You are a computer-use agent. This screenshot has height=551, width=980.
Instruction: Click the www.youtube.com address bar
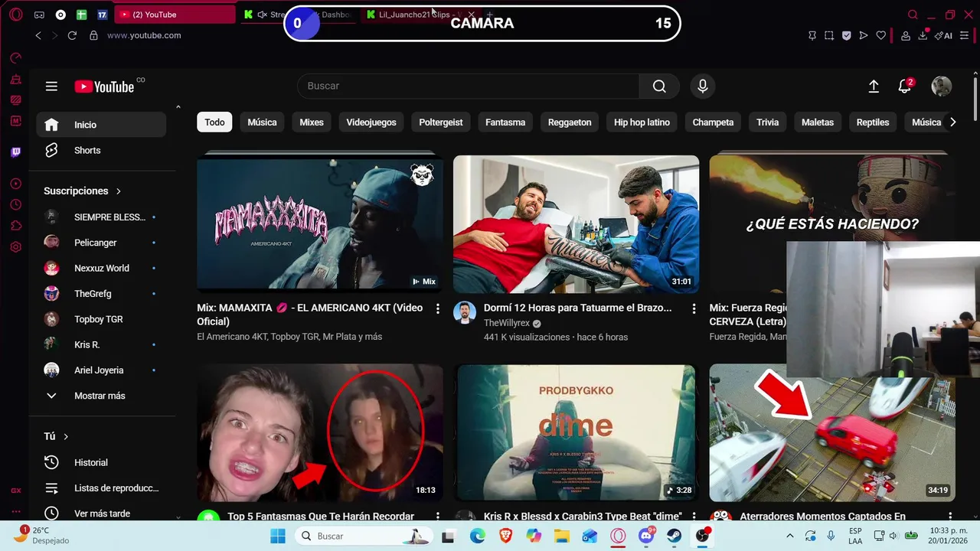(x=144, y=35)
